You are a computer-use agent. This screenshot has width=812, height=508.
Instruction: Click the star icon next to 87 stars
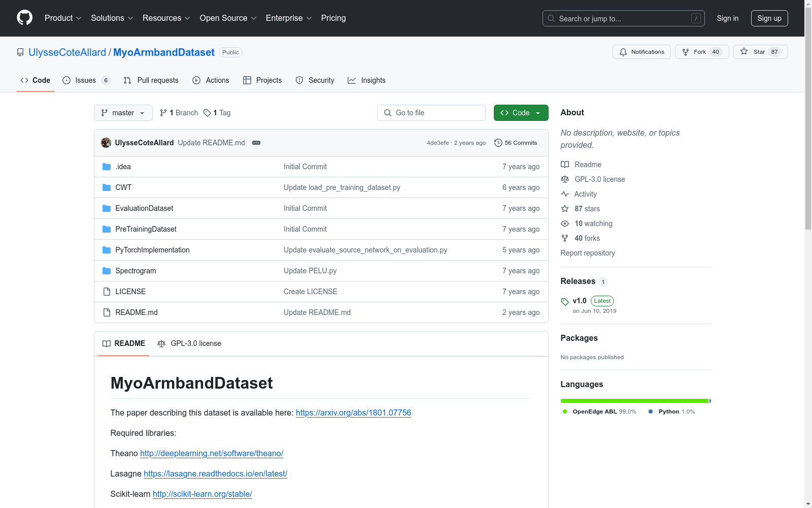coord(565,209)
